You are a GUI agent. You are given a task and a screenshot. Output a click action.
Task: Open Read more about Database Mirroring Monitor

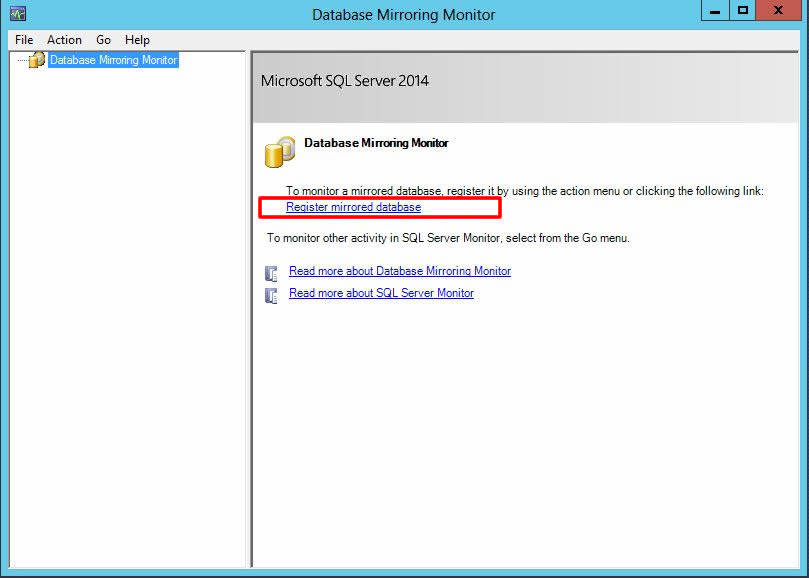(399, 271)
